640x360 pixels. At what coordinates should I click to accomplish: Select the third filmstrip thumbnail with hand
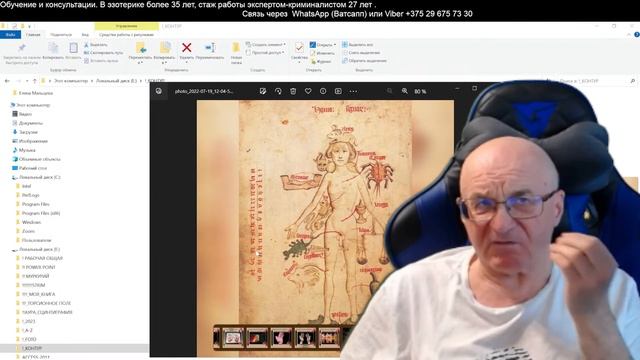[281, 338]
